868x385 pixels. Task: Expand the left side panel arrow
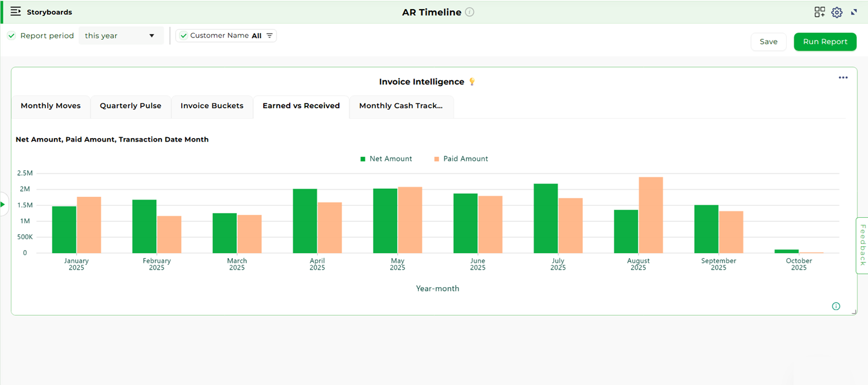pos(3,204)
